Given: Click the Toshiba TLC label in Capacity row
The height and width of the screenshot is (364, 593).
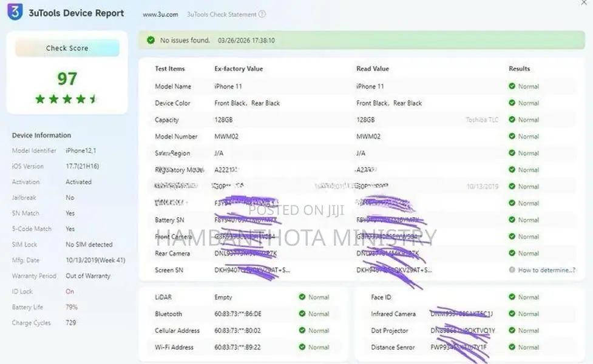Looking at the screenshot, I should [482, 120].
